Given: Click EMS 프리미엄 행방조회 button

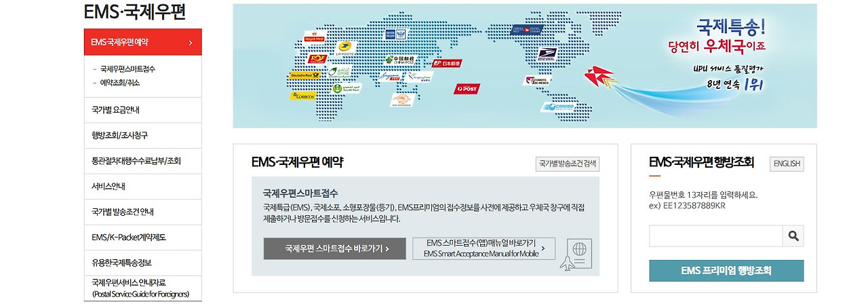Looking at the screenshot, I should click(x=726, y=271).
